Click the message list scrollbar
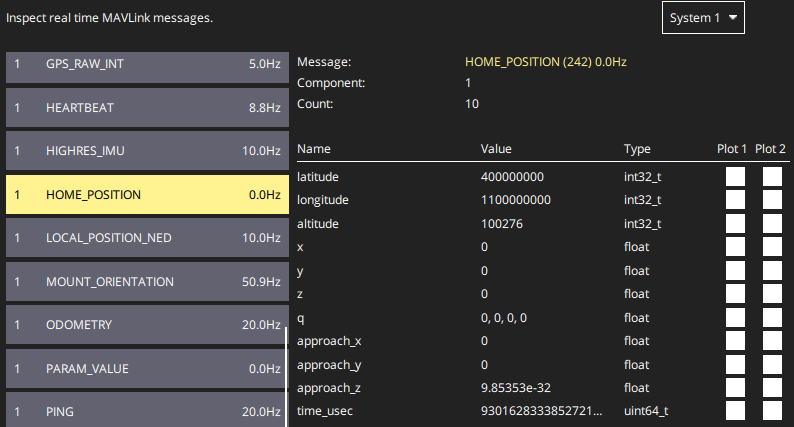 coord(286,377)
